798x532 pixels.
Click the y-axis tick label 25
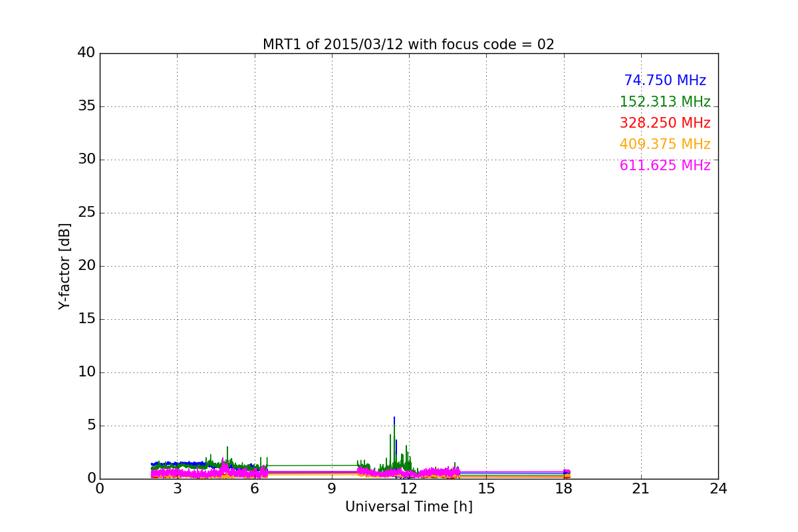(86, 213)
